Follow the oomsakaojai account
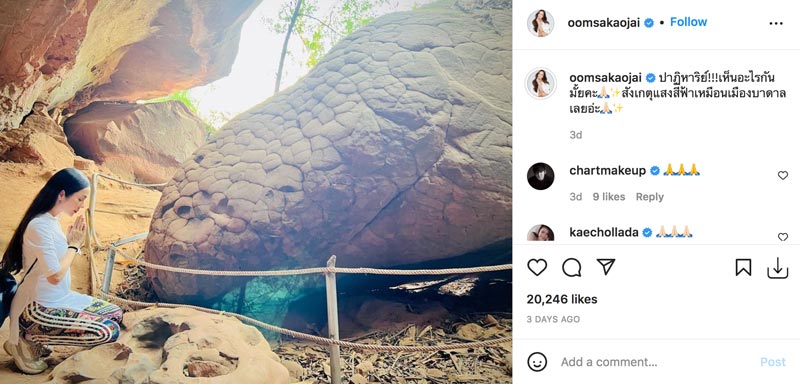800x384 pixels. 688,22
